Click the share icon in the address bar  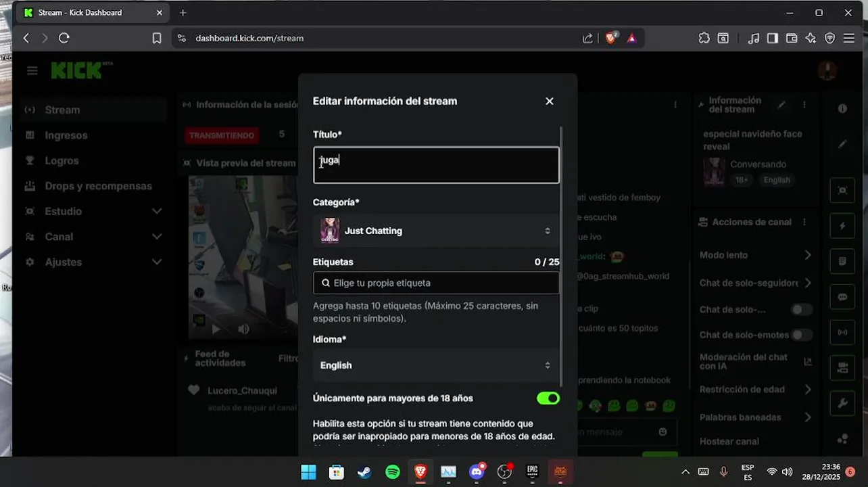tap(587, 39)
